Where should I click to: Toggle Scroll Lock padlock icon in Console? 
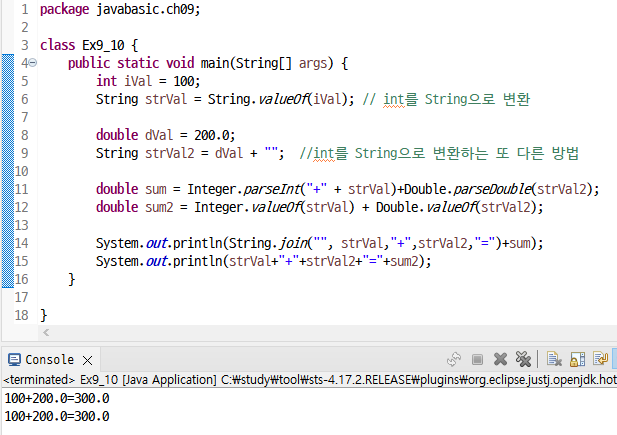577,359
